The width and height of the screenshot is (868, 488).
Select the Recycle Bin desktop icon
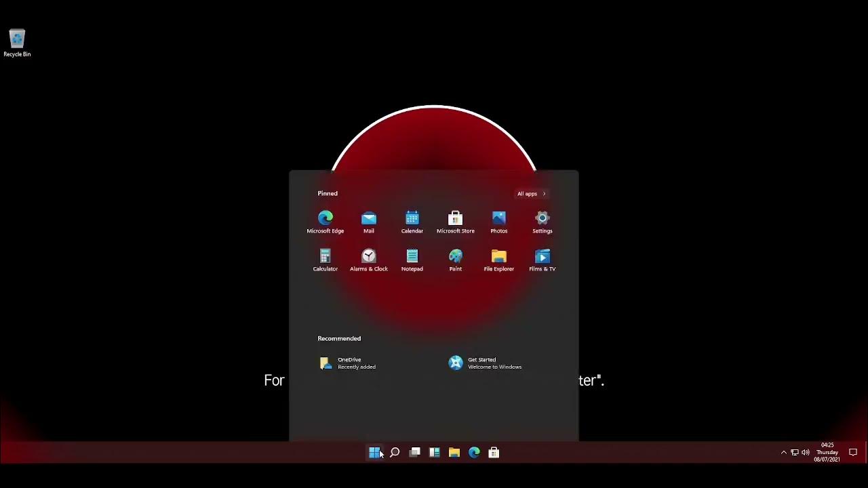coord(17,43)
